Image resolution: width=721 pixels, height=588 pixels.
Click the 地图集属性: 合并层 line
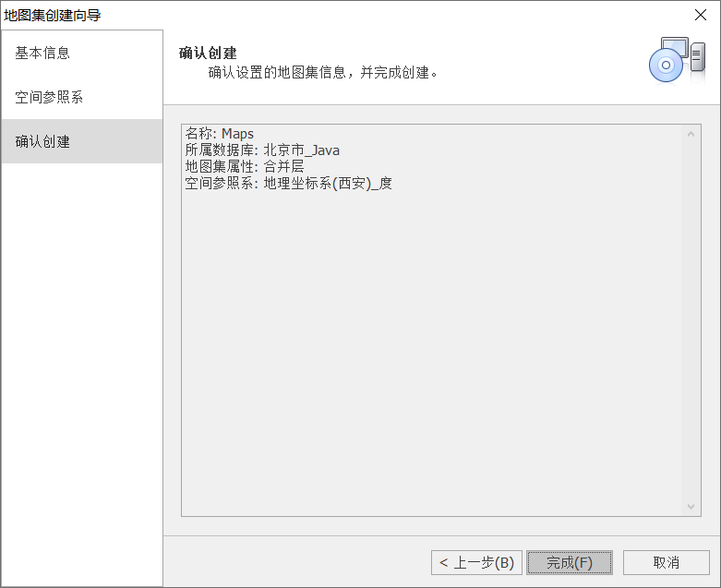pos(244,167)
